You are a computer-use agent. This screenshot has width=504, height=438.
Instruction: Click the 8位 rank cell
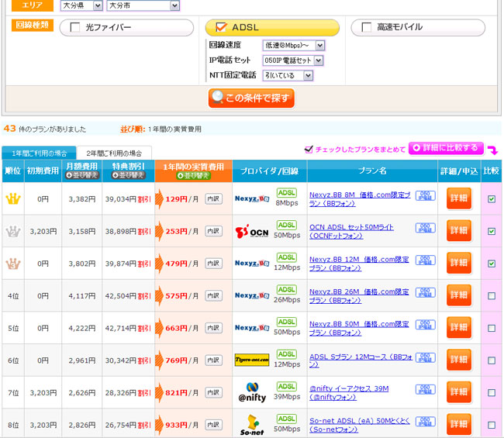(x=13, y=425)
